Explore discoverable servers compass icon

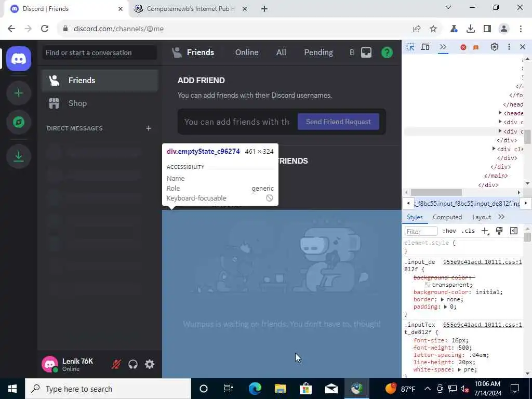tap(19, 122)
